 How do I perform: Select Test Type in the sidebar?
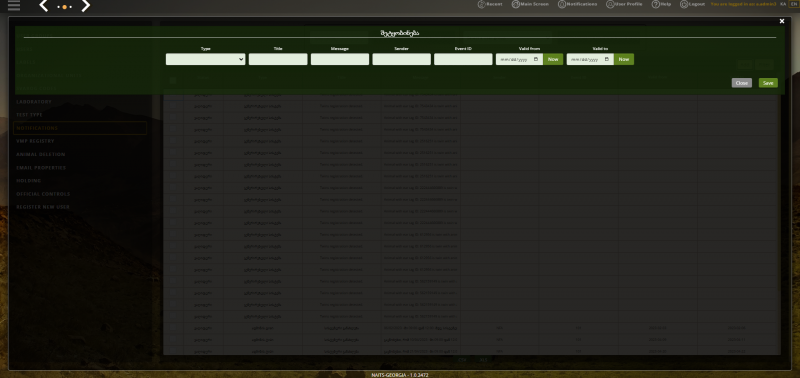click(30, 115)
